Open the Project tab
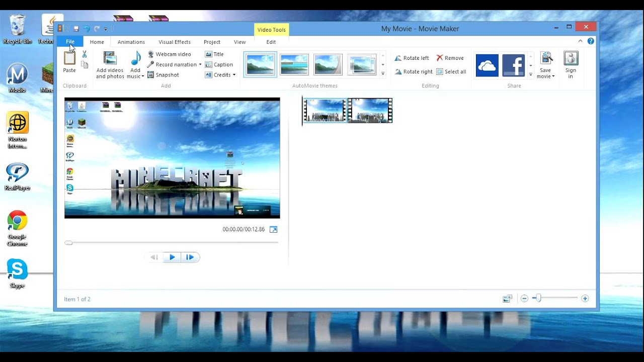Viewport: 644px width, 362px height. coord(212,42)
